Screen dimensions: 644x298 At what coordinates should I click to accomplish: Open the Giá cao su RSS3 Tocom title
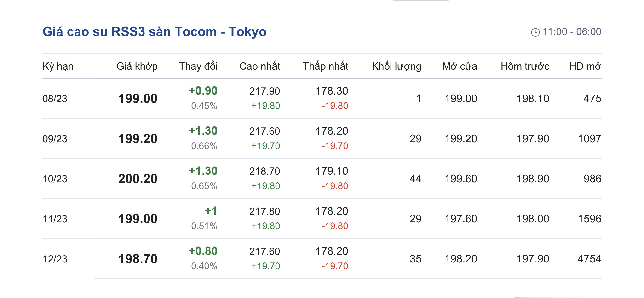154,32
